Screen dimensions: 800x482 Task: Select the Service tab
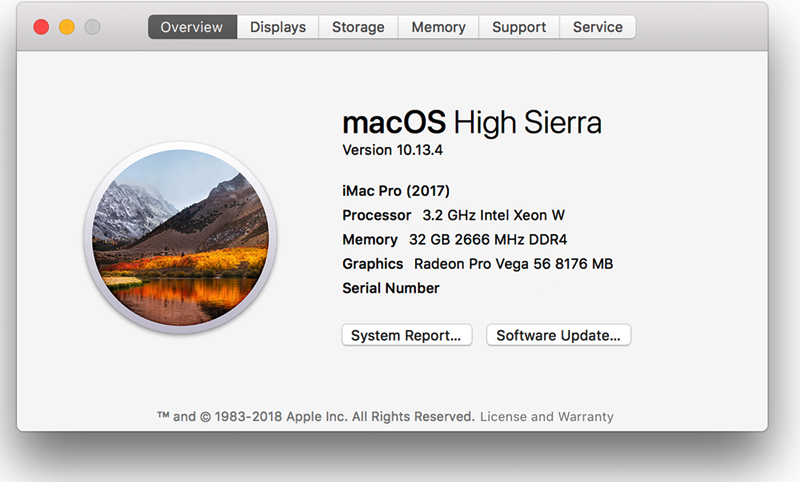(x=597, y=27)
